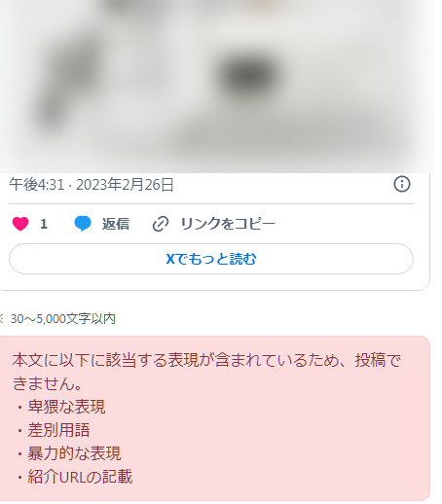Click the ※ mark before the character limit

point(1,319)
